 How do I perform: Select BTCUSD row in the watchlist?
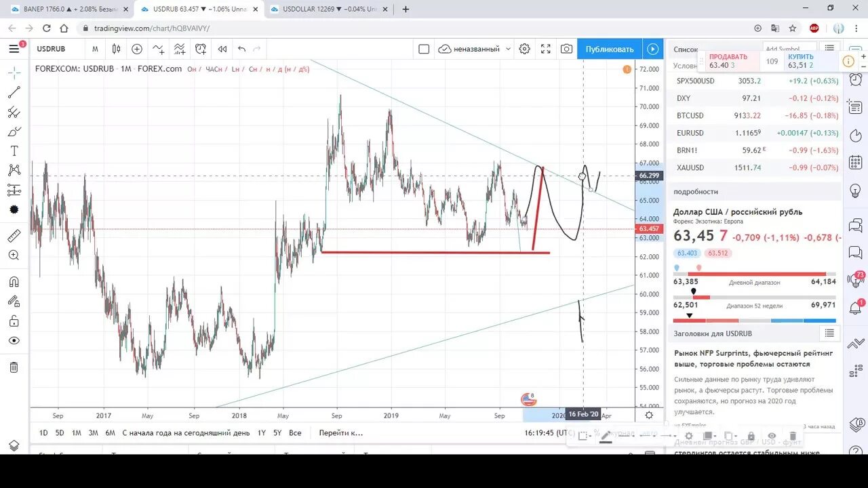pos(755,115)
